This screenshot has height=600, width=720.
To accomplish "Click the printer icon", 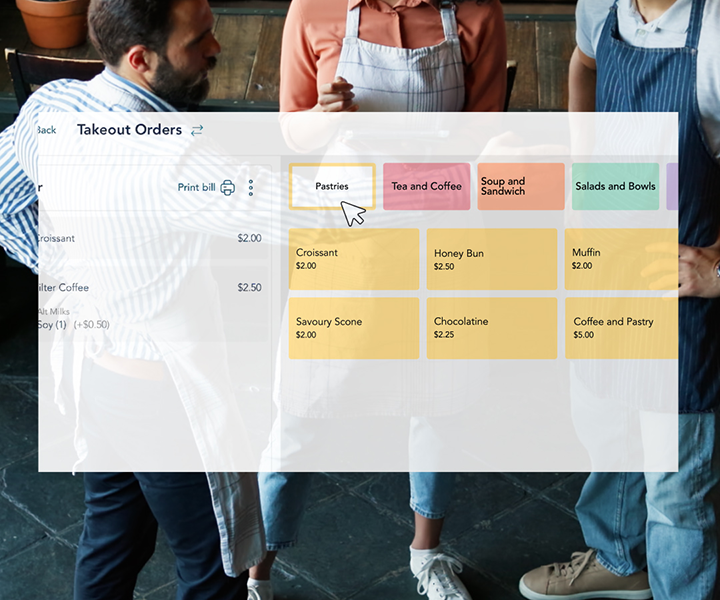I will tap(228, 187).
